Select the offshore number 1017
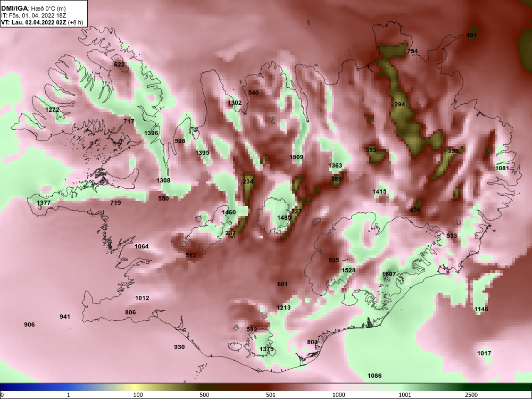 point(484,354)
